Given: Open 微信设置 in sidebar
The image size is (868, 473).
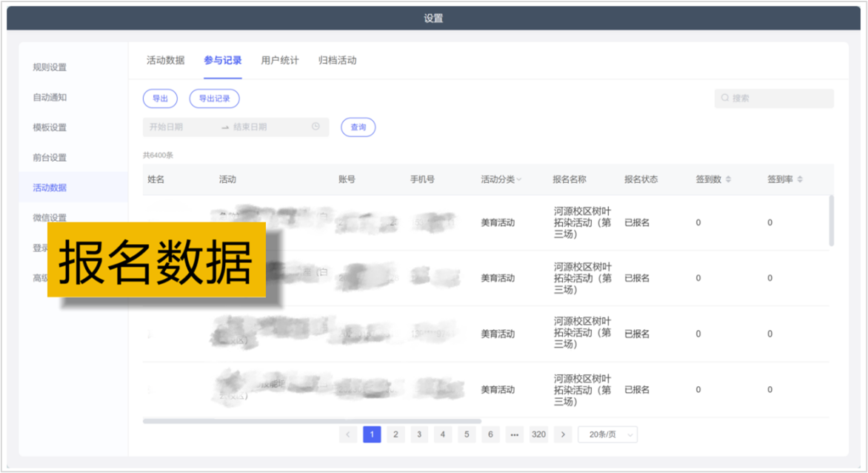Looking at the screenshot, I should (50, 217).
